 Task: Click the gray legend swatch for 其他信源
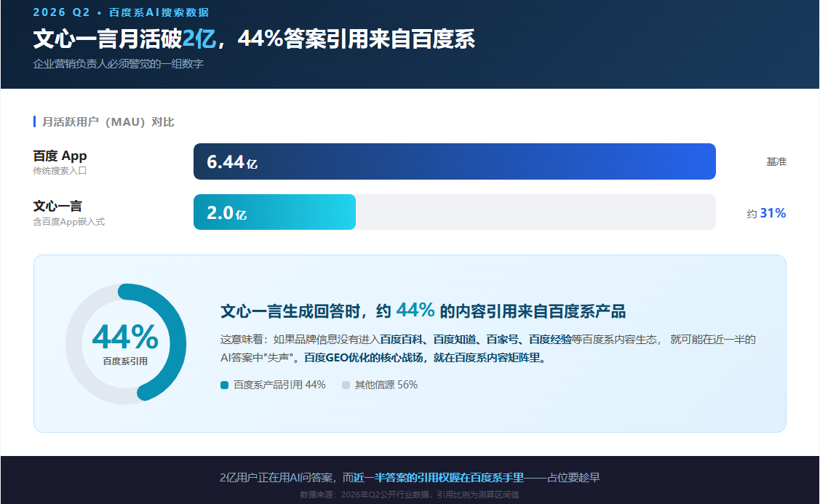[x=346, y=385]
